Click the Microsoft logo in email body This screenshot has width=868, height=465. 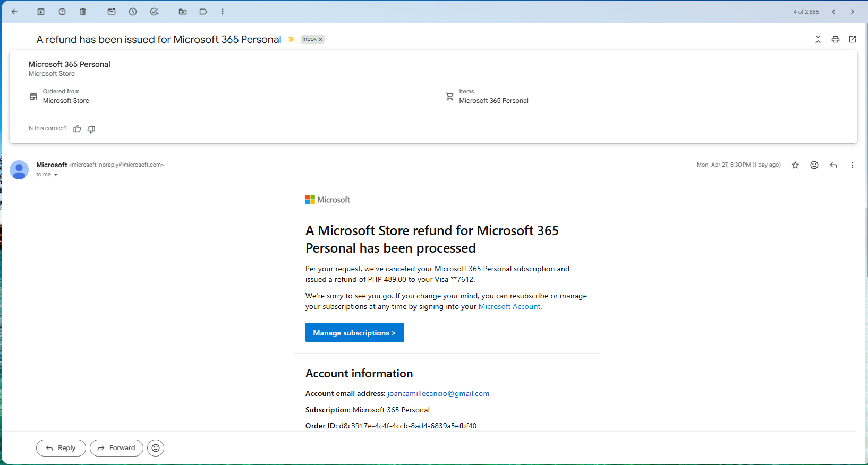[328, 200]
